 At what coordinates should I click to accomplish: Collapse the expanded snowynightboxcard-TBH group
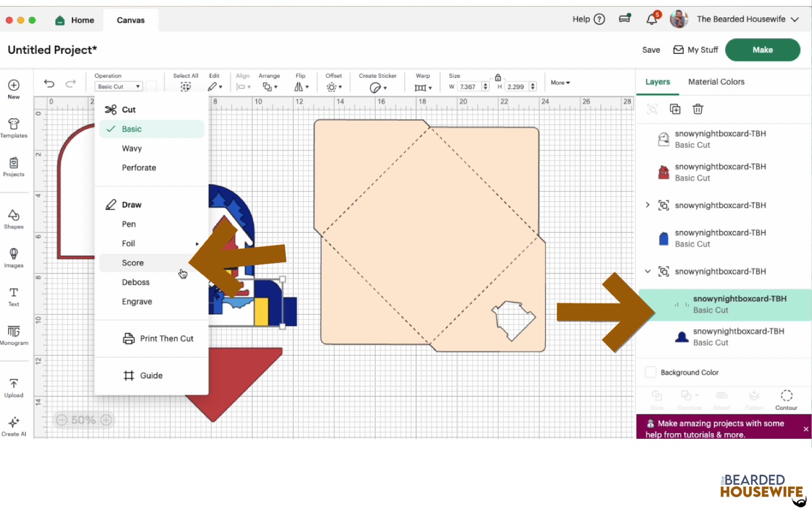tap(648, 271)
